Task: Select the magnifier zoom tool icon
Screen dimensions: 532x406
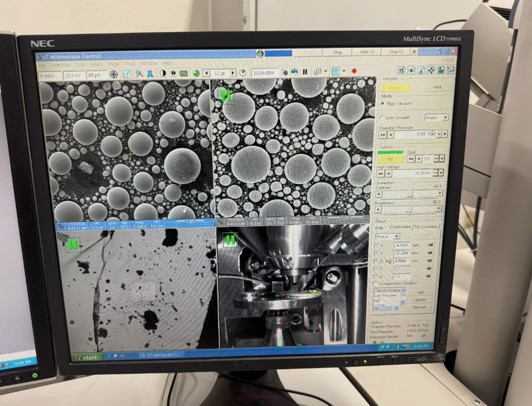Action: (139, 73)
